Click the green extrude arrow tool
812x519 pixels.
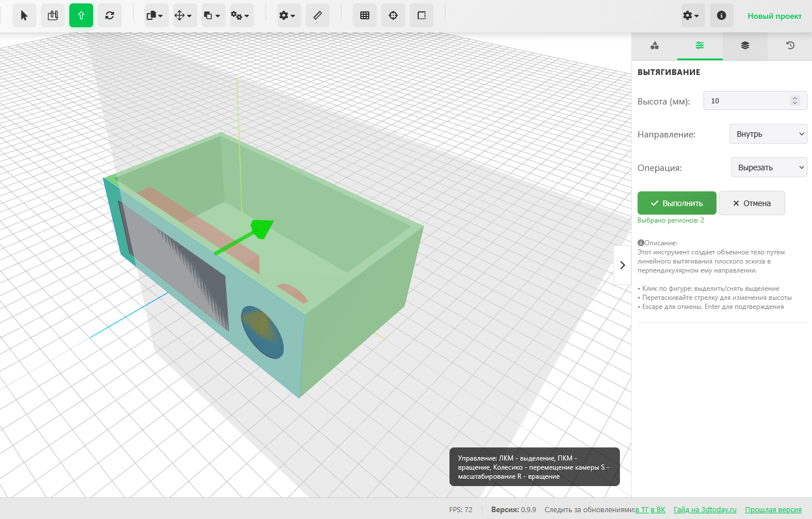click(81, 15)
